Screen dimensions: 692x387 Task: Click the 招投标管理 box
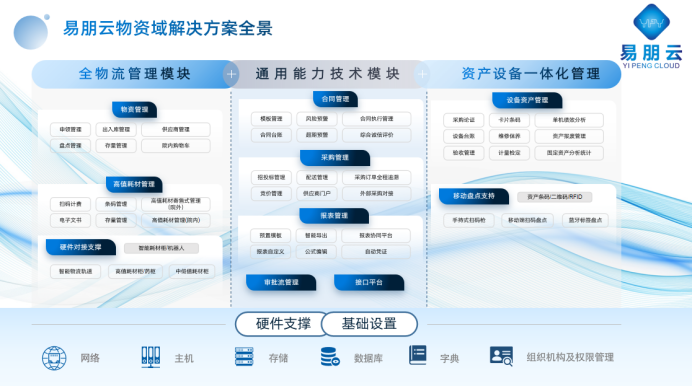click(x=271, y=177)
